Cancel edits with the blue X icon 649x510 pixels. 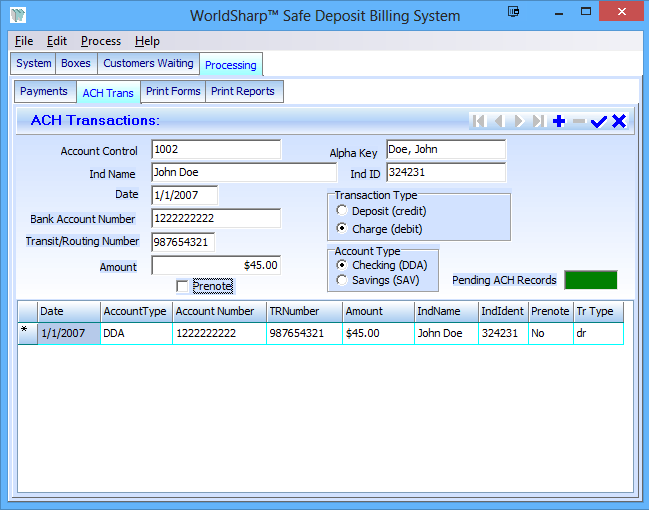pyautogui.click(x=619, y=121)
